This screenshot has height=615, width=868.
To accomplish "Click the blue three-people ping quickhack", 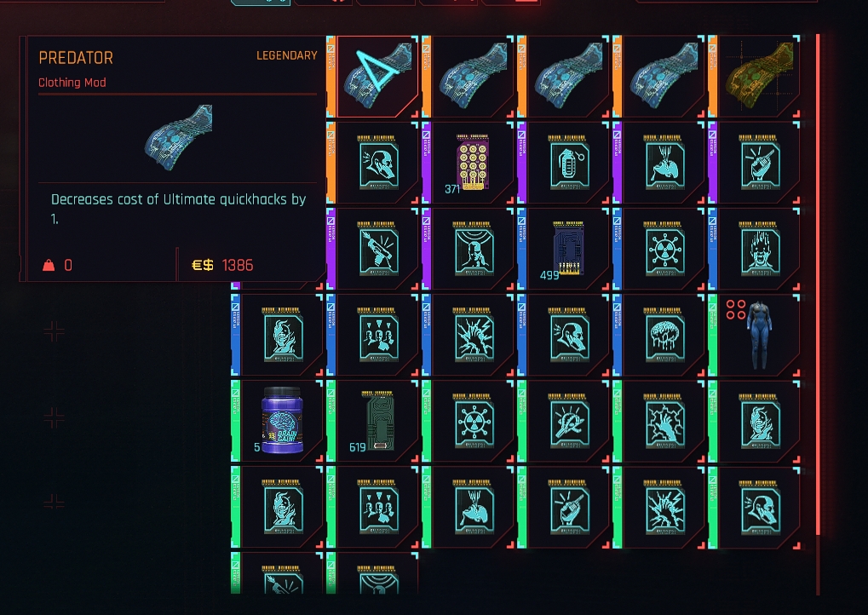I will tap(377, 335).
